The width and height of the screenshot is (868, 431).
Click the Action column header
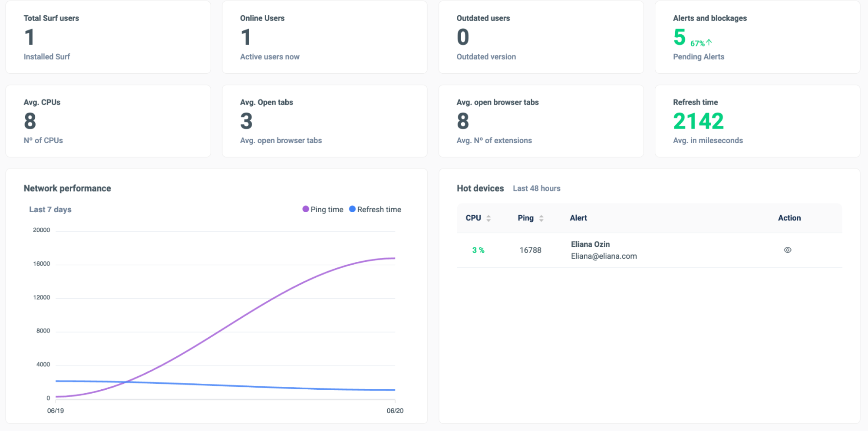(789, 218)
